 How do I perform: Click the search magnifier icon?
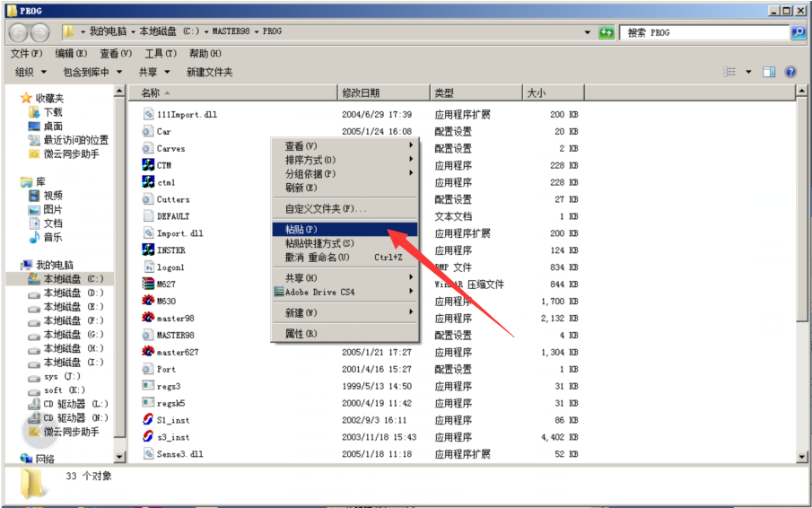(798, 32)
